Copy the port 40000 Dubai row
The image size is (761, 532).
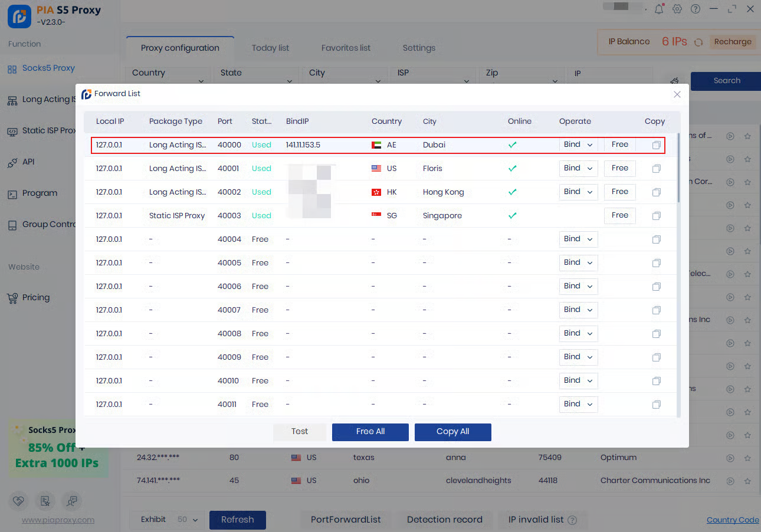[x=656, y=145]
